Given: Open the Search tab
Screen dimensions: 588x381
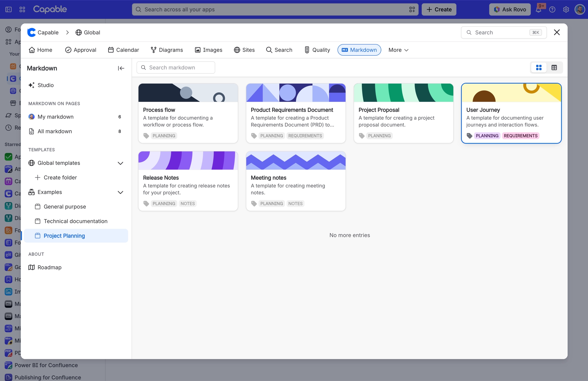Looking at the screenshot, I should point(279,50).
